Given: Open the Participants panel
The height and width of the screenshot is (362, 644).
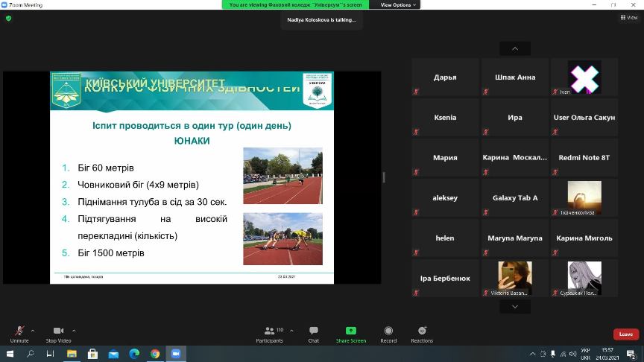Looking at the screenshot, I should coord(269,334).
